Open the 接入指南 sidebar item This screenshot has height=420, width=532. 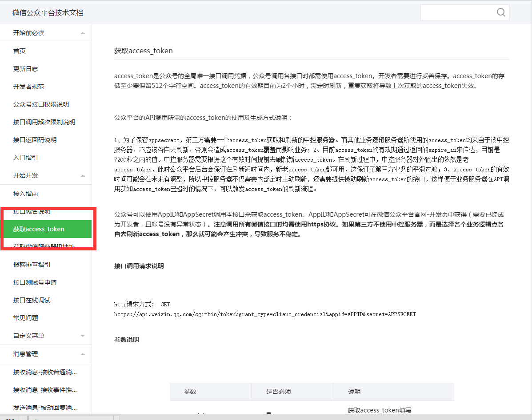[x=25, y=194]
